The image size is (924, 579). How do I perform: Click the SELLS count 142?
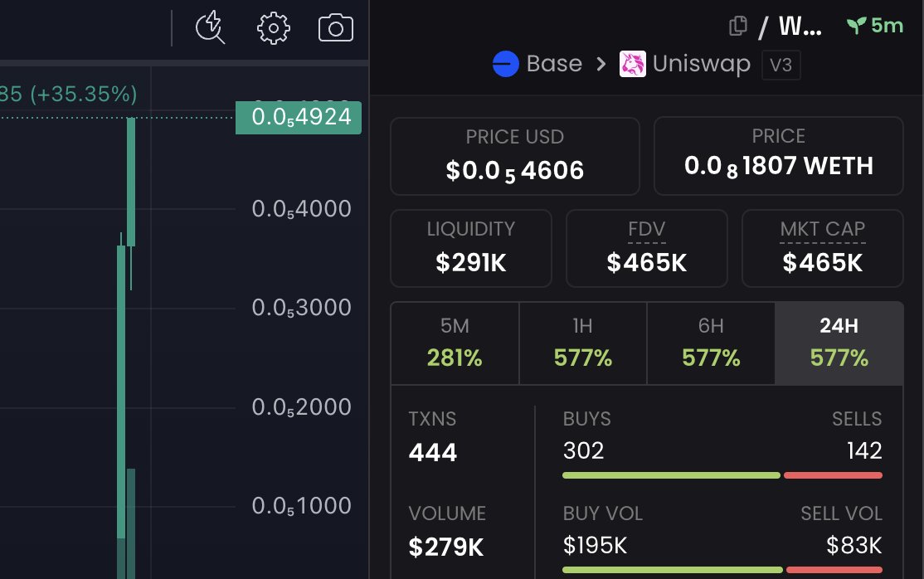(x=864, y=450)
